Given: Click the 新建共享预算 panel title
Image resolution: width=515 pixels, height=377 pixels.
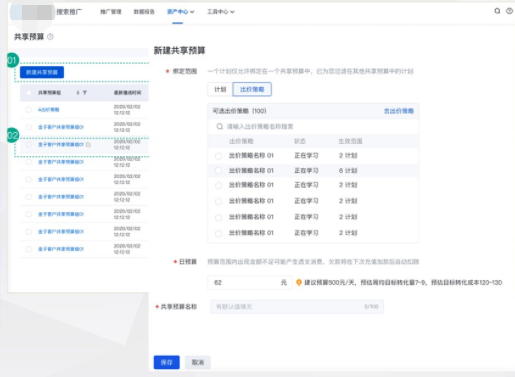Looking at the screenshot, I should coord(179,51).
